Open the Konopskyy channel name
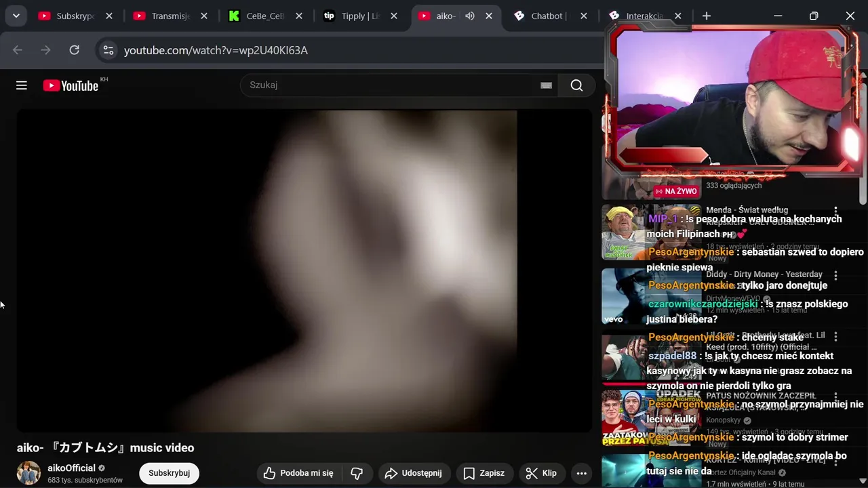Viewport: 868px width, 488px height. pos(724,420)
